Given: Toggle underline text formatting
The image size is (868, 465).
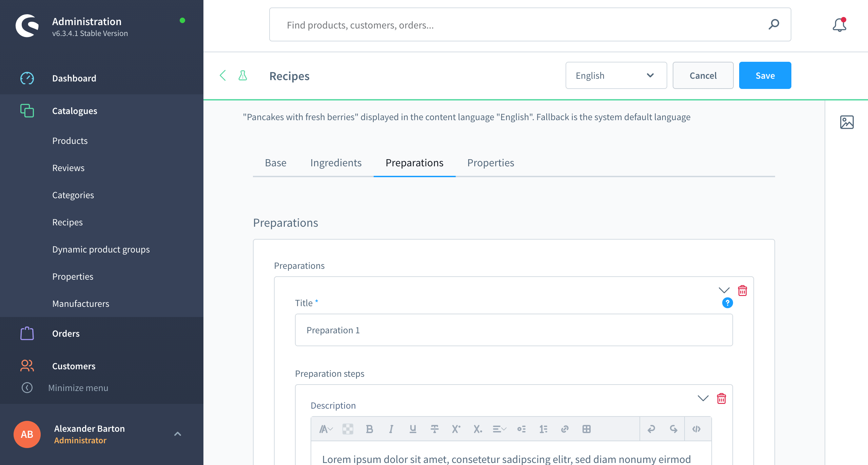Looking at the screenshot, I should point(413,429).
